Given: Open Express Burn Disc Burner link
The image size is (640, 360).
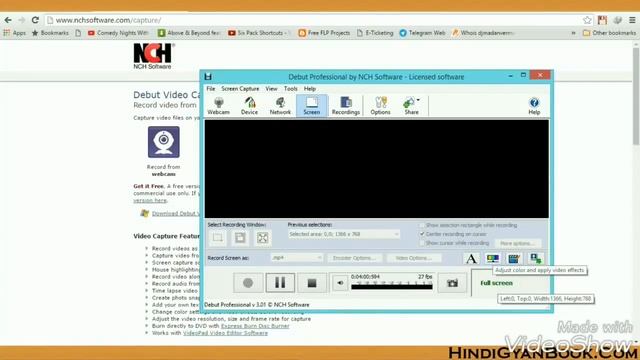Looking at the screenshot, I should pos(255,326).
